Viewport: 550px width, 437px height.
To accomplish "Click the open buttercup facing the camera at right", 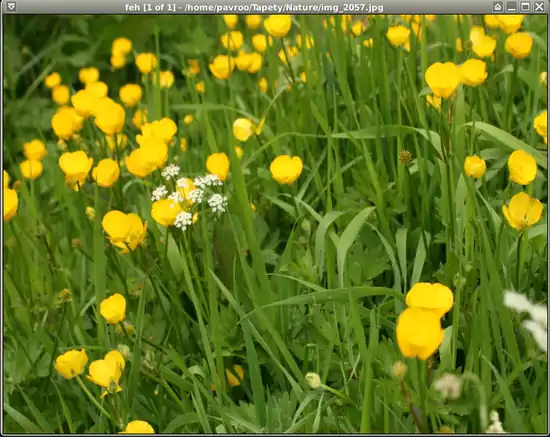I will tap(522, 211).
